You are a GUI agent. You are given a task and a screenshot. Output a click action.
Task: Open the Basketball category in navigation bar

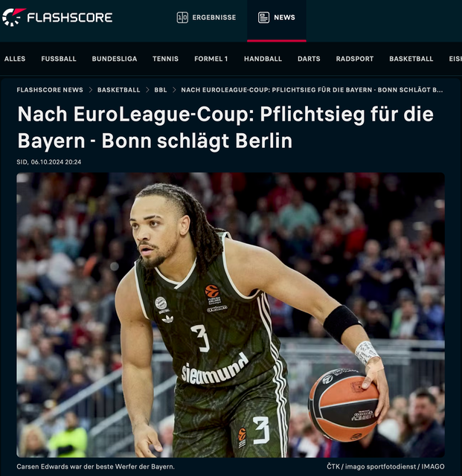click(411, 59)
